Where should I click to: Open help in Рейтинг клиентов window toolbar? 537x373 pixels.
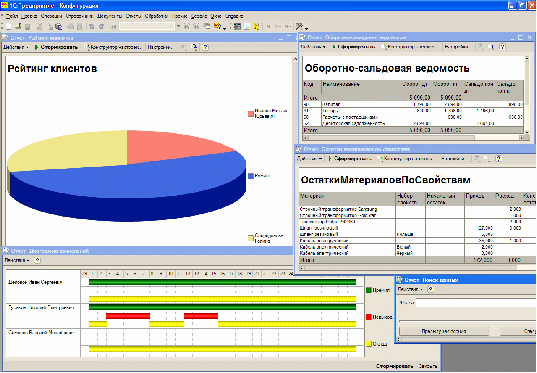[205, 47]
